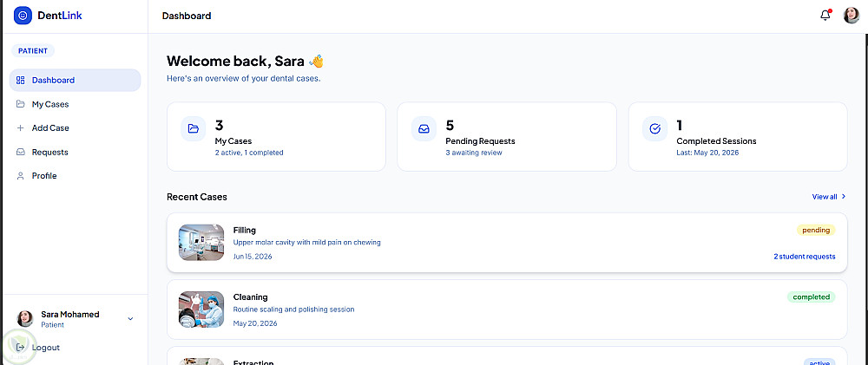This screenshot has height=365, width=868.
Task: Open the notifications bell icon
Action: [825, 16]
